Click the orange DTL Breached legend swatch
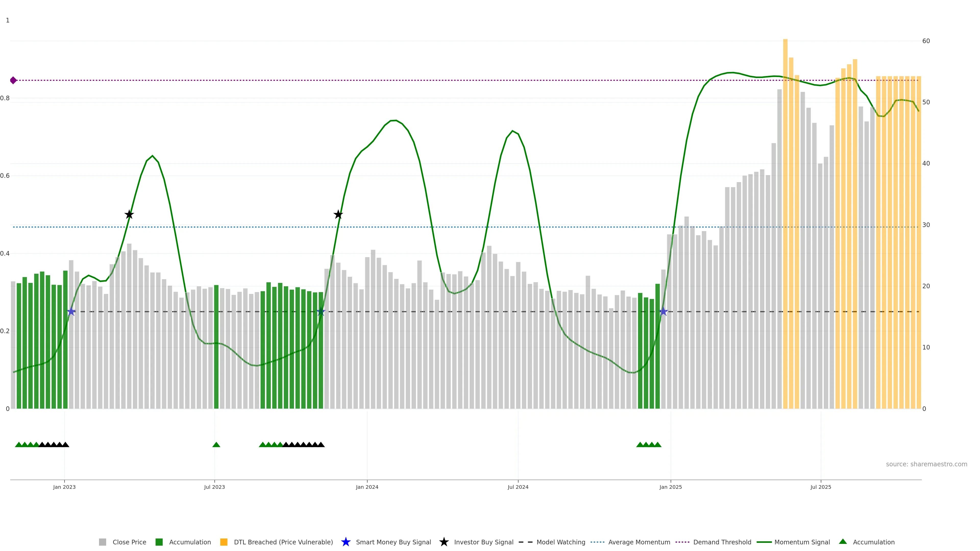Screen dimensions: 980x551 pos(224,542)
